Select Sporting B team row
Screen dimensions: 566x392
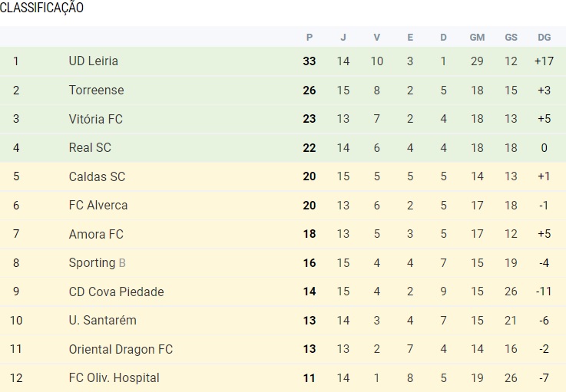[97, 262]
